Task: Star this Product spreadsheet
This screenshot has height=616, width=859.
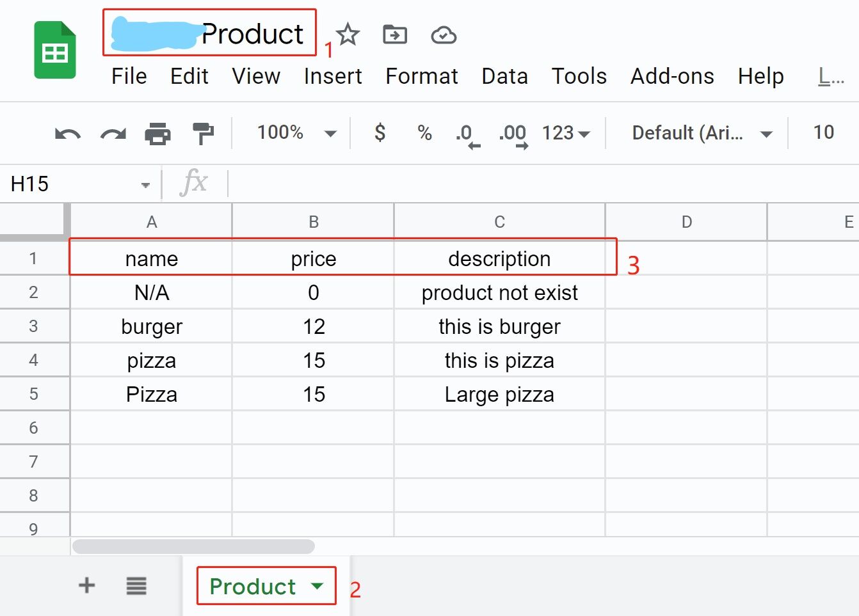Action: pos(348,35)
